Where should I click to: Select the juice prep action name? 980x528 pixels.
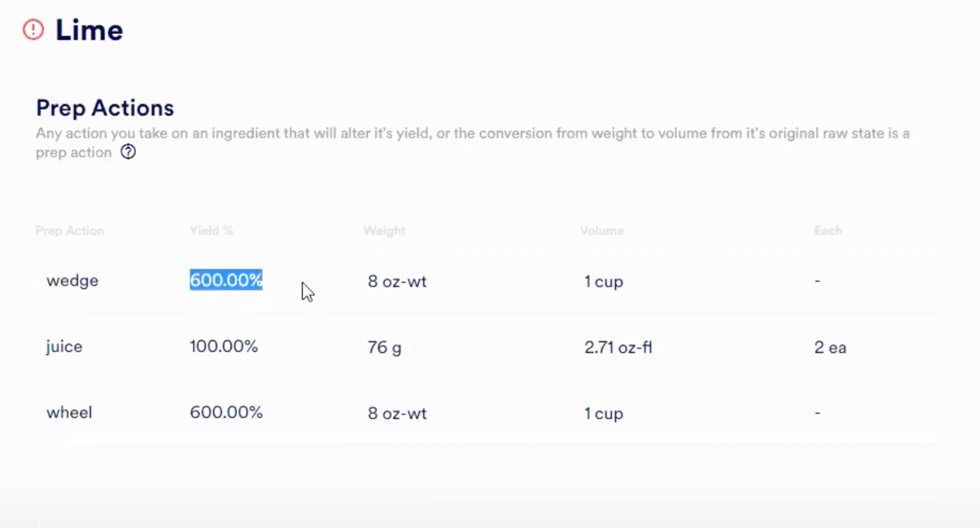click(x=65, y=347)
